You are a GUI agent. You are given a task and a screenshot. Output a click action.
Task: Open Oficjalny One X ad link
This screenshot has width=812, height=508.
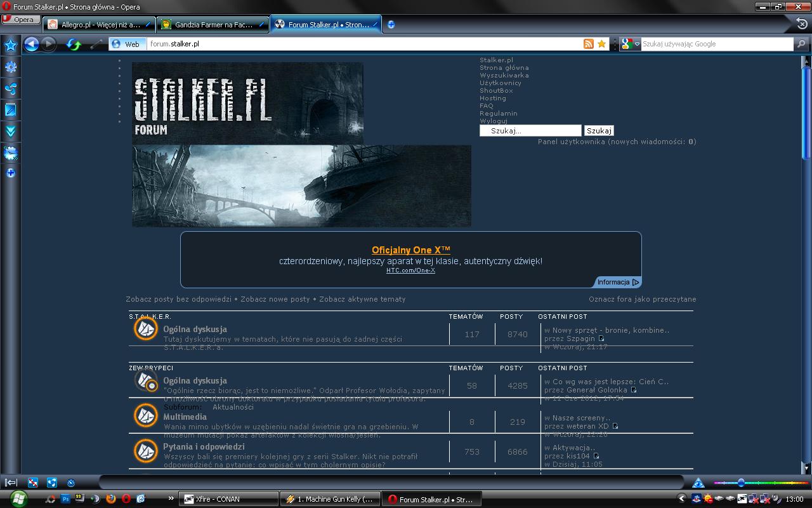coord(411,250)
